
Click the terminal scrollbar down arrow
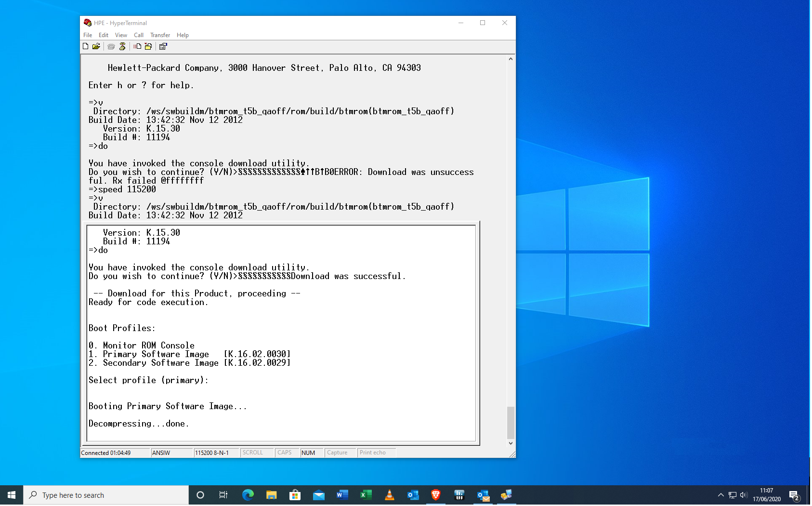pos(511,443)
